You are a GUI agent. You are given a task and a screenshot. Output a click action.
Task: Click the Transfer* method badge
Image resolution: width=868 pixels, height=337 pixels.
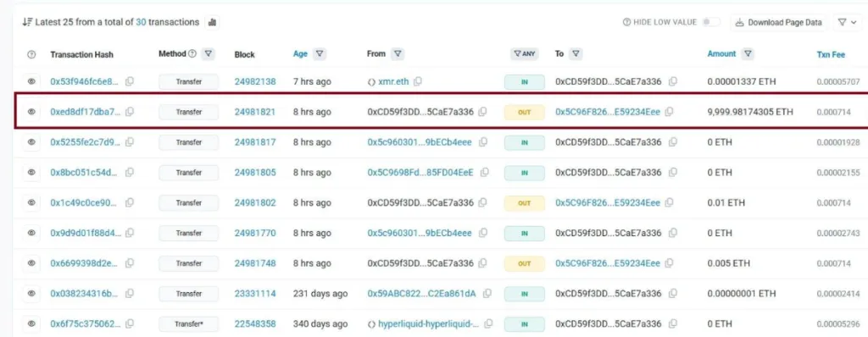pyautogui.click(x=189, y=323)
